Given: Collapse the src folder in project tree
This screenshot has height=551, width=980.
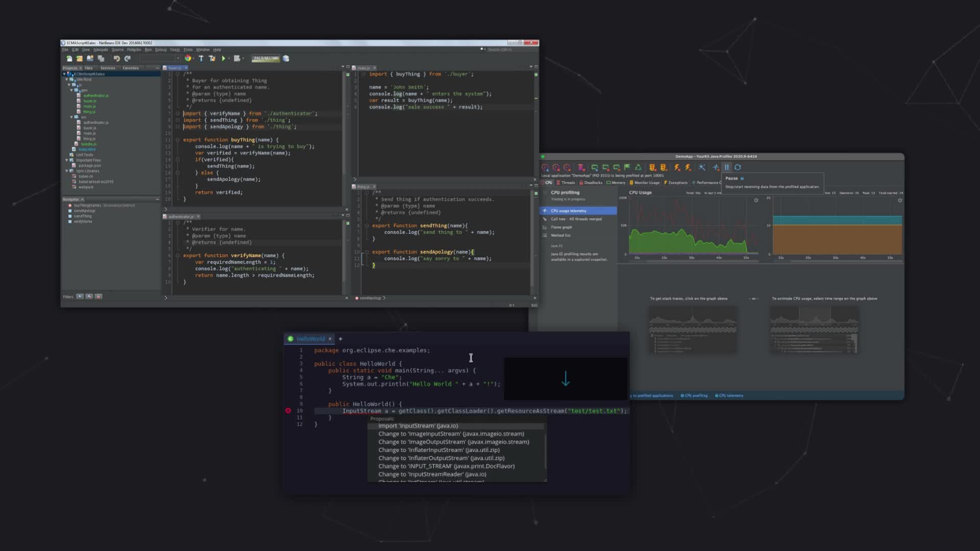Looking at the screenshot, I should tap(71, 117).
